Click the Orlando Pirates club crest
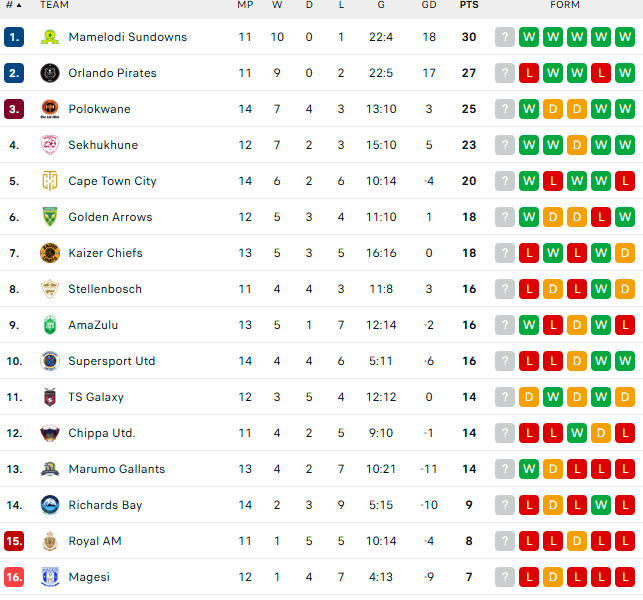The width and height of the screenshot is (643, 600). coord(49,73)
